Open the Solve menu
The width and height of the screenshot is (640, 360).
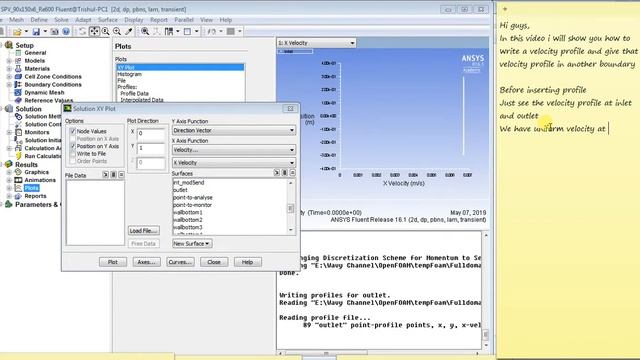62,20
